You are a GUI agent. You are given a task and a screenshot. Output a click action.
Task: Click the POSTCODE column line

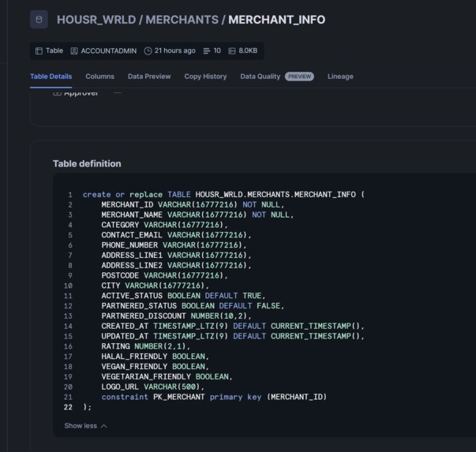click(x=164, y=275)
